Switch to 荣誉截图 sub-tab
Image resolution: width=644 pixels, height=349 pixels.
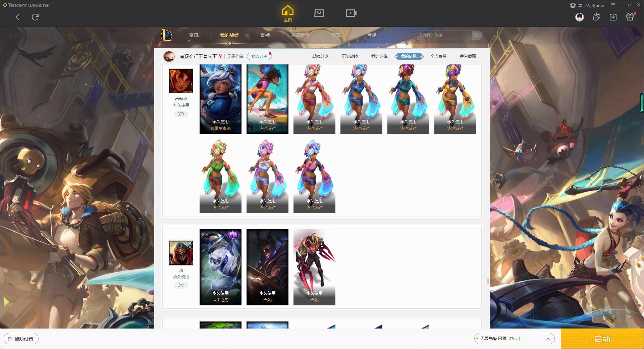tap(468, 56)
